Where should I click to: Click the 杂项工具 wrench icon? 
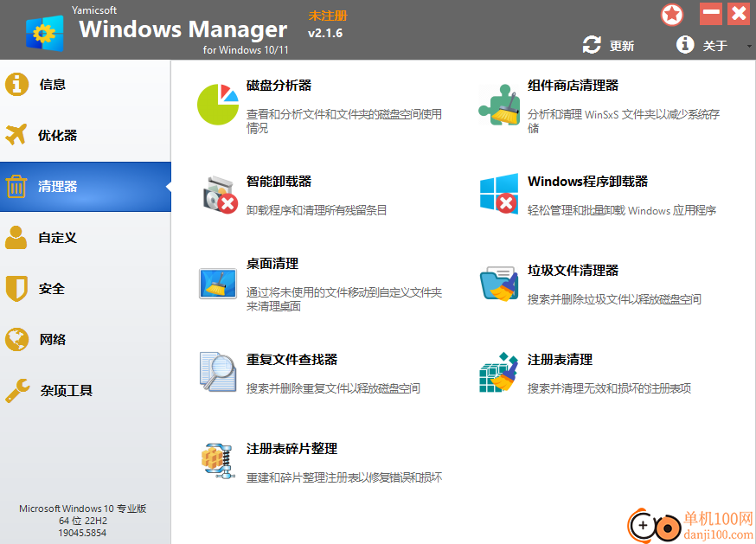17,390
